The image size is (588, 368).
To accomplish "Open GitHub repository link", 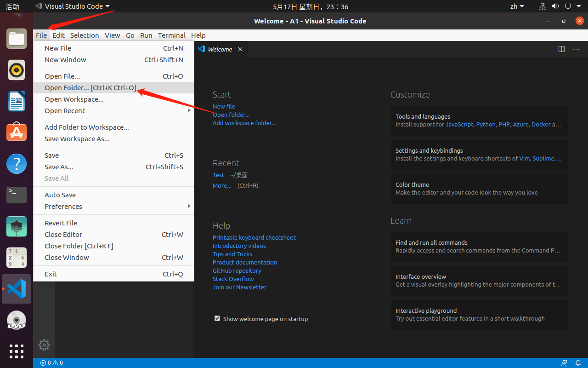I will tap(237, 271).
